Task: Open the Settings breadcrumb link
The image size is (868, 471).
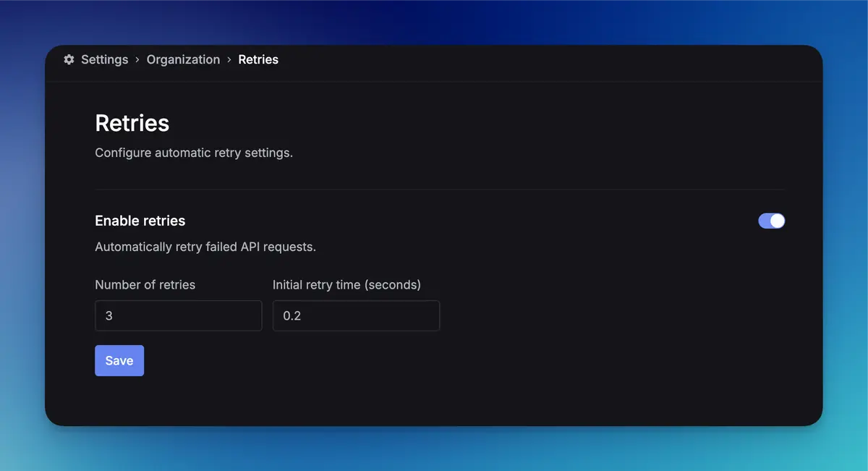Action: pos(104,60)
